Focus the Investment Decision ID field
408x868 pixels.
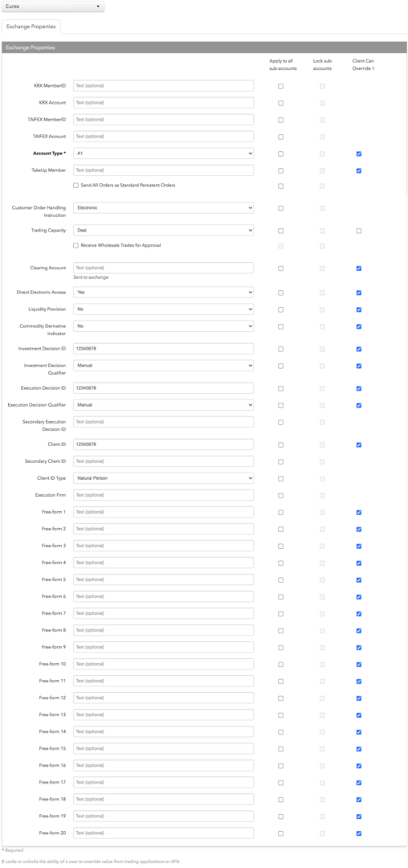(x=164, y=349)
